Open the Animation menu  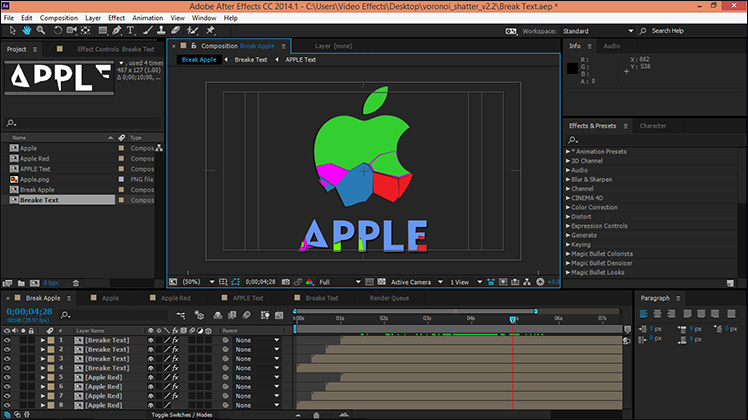[147, 18]
